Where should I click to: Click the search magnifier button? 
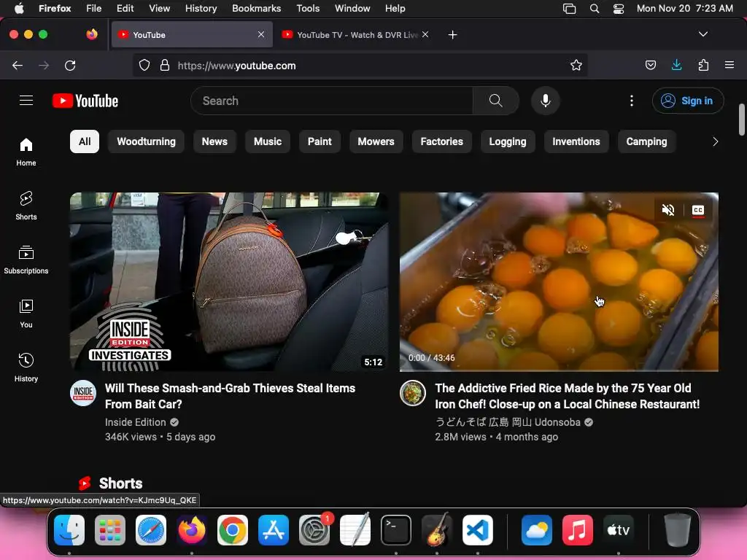tap(495, 101)
